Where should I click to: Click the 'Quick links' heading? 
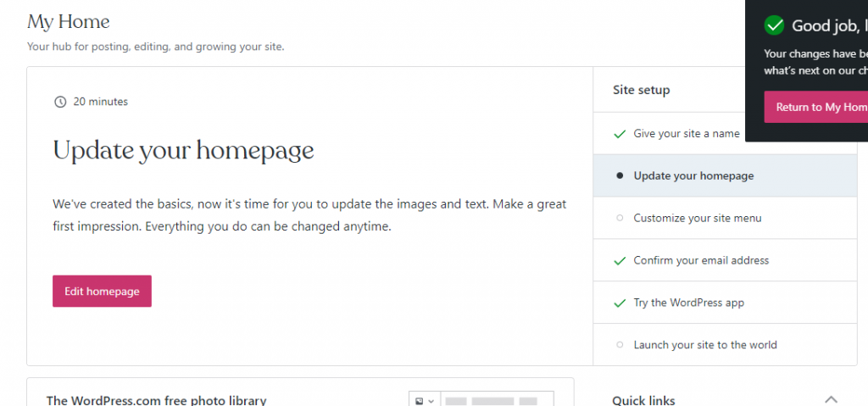644,400
